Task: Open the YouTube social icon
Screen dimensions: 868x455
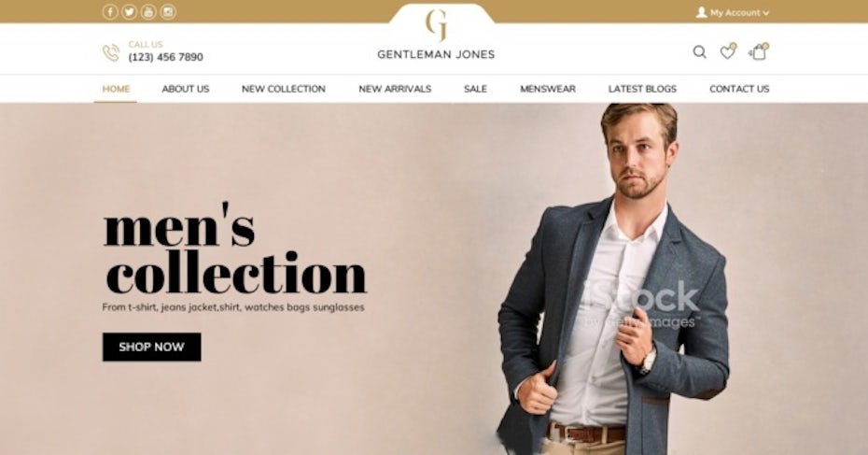Action: pyautogui.click(x=148, y=11)
